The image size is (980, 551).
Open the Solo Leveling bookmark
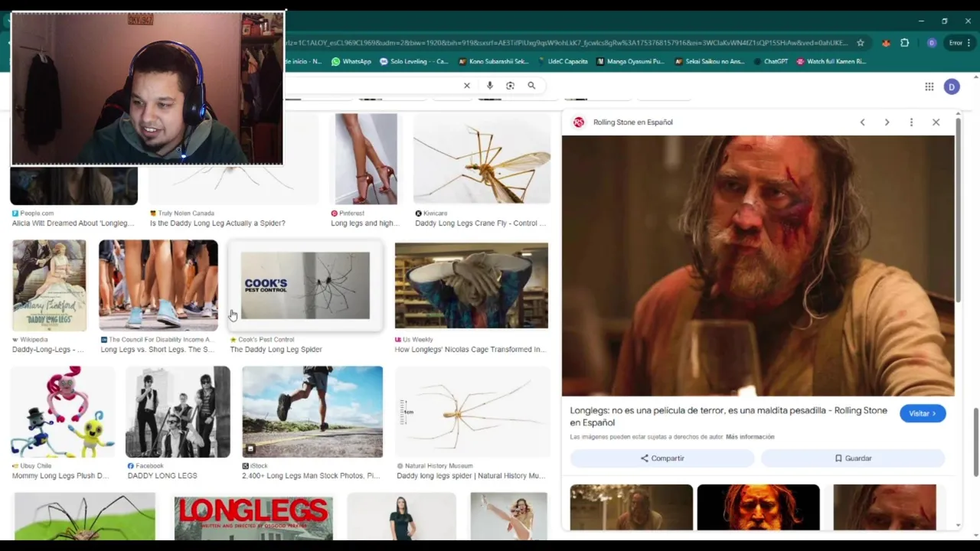point(414,61)
